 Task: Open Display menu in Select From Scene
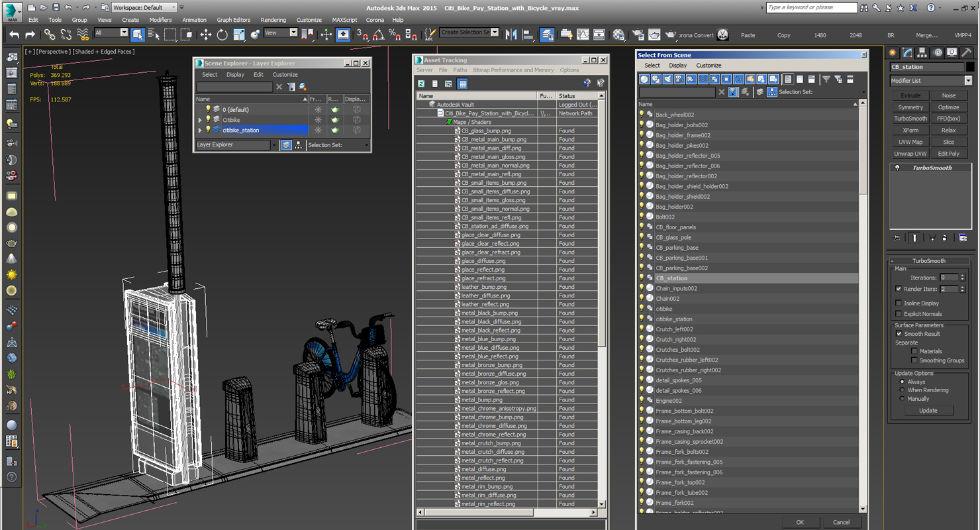[x=677, y=66]
